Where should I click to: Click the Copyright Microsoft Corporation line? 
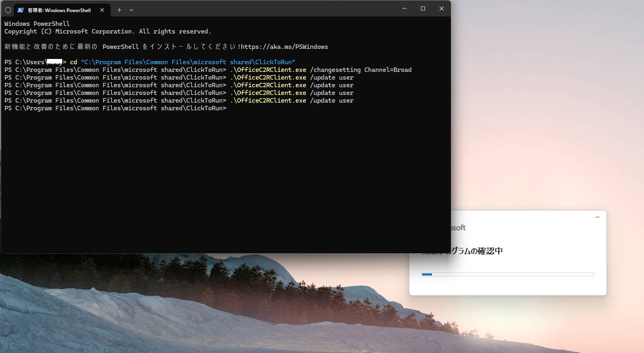[x=108, y=32]
